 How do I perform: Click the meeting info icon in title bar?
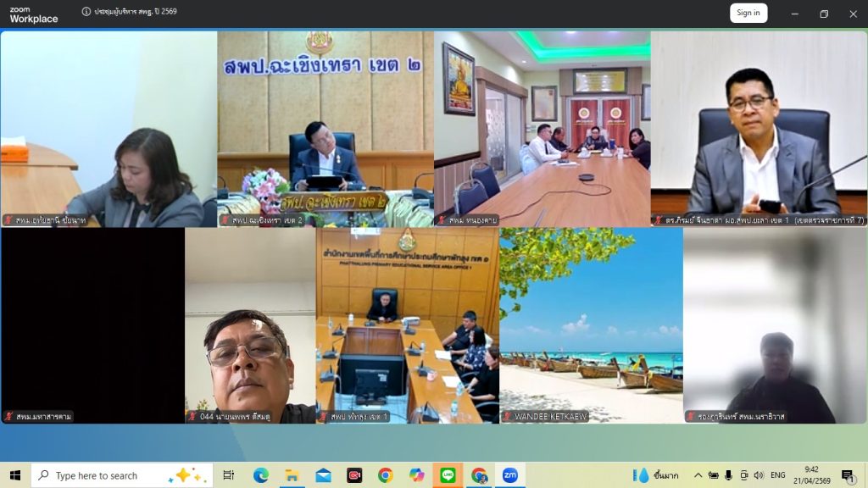(86, 13)
